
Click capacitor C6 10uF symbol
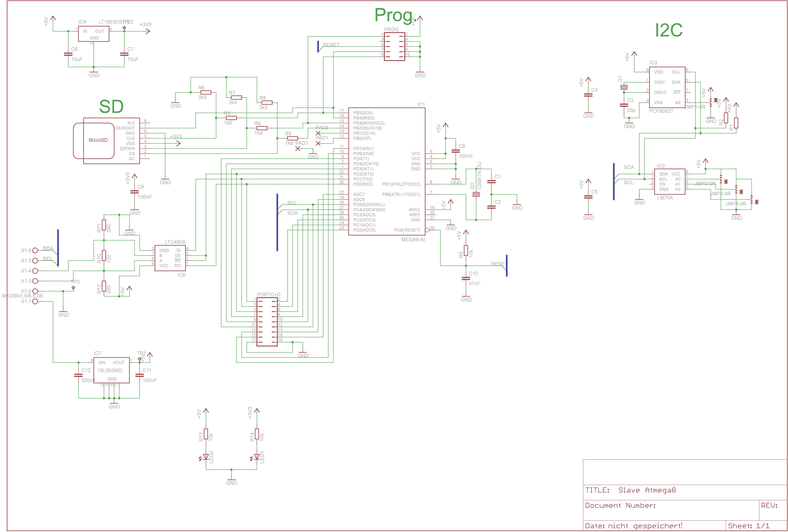(68, 54)
